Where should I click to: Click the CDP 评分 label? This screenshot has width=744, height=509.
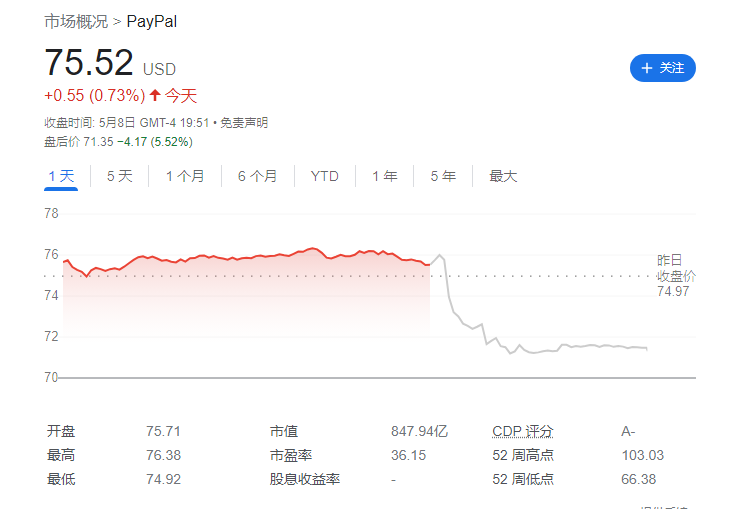(x=522, y=431)
